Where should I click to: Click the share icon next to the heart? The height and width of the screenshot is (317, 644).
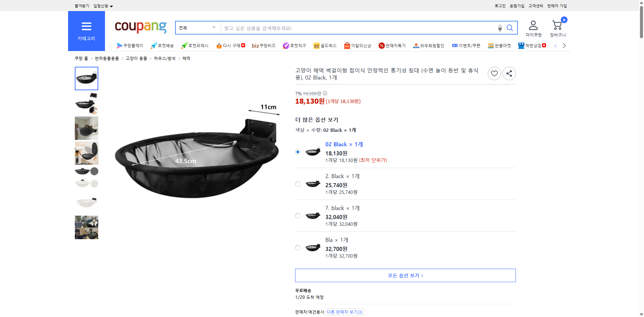click(x=509, y=73)
